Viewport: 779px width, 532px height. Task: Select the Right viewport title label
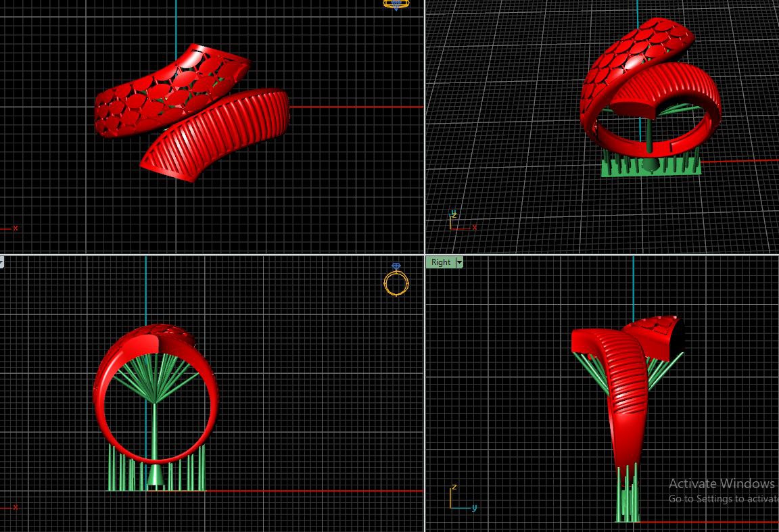click(x=440, y=262)
